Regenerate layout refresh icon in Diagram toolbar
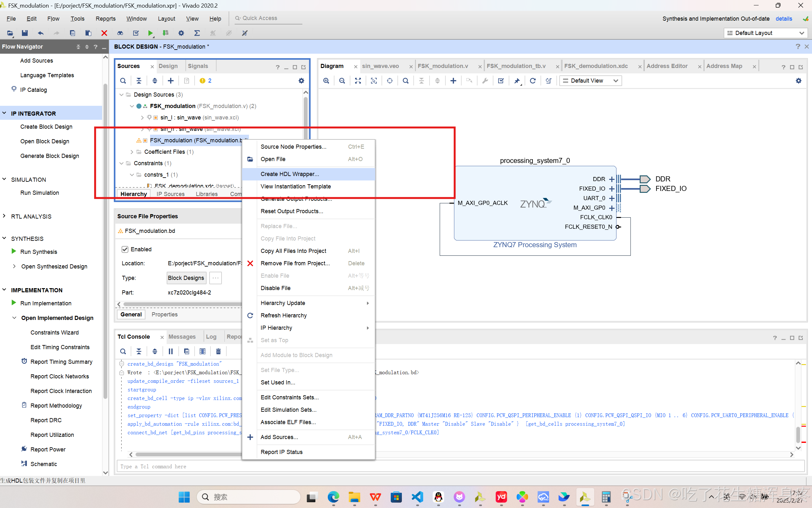Viewport: 812px width, 508px height. (533, 81)
